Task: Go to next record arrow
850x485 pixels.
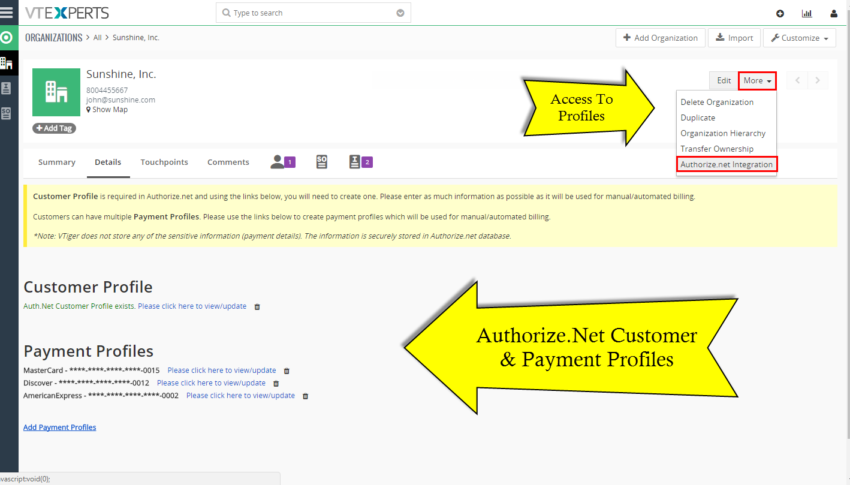Action: 817,80
